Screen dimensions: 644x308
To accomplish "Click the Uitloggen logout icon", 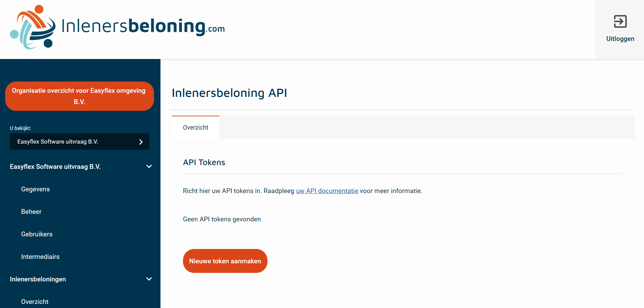I will tap(620, 21).
